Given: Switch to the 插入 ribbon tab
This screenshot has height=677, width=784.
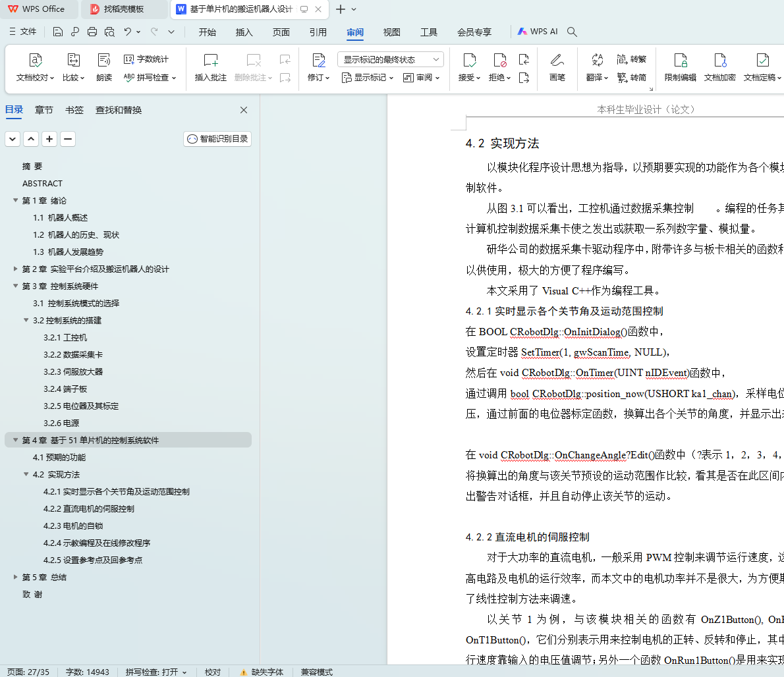Looking at the screenshot, I should (x=244, y=32).
